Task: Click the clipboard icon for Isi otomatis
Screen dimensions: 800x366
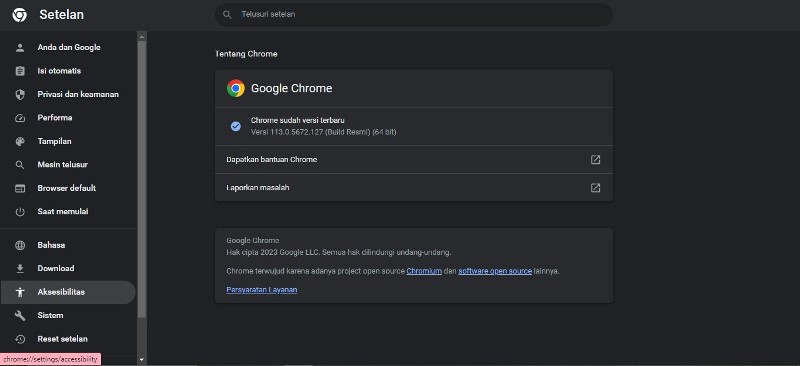Action: point(20,71)
